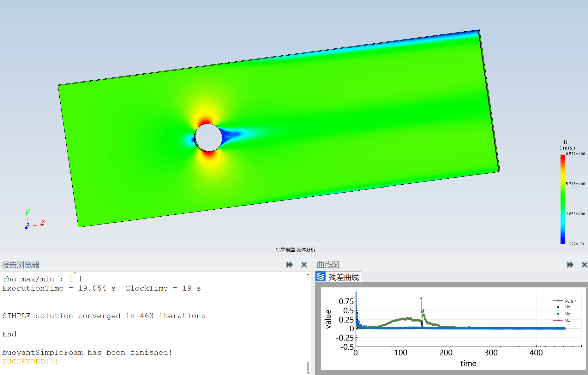Click the p_rgh legend entry

click(x=564, y=300)
